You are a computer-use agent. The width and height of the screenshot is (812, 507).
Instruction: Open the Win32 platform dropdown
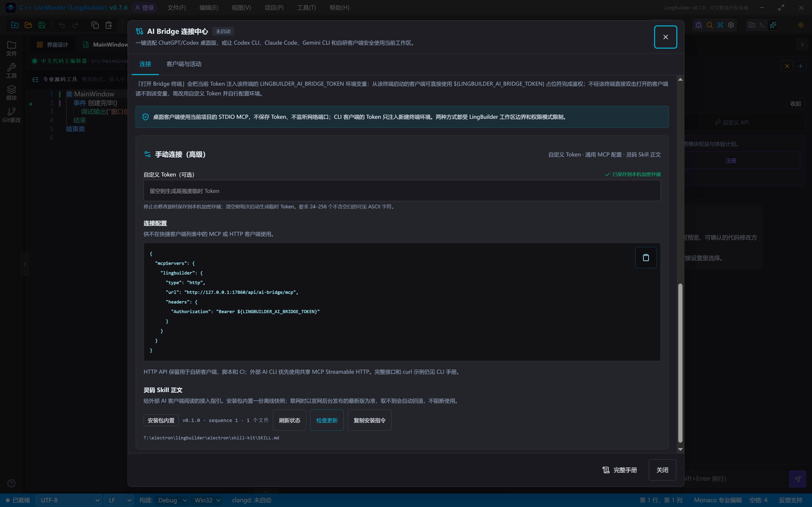207,500
